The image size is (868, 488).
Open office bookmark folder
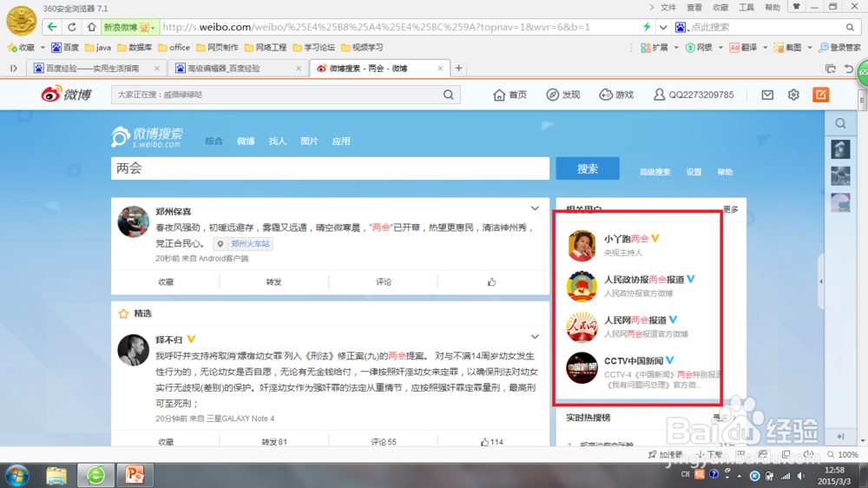[x=174, y=48]
